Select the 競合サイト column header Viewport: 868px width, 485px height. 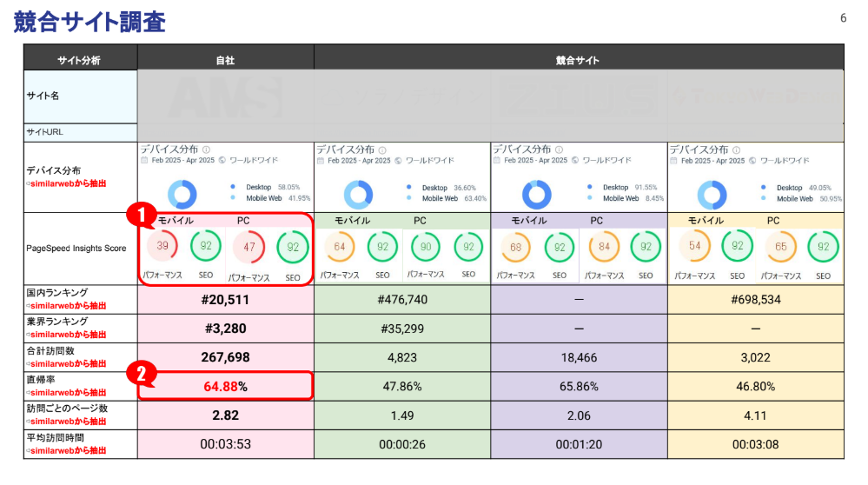pyautogui.click(x=578, y=60)
